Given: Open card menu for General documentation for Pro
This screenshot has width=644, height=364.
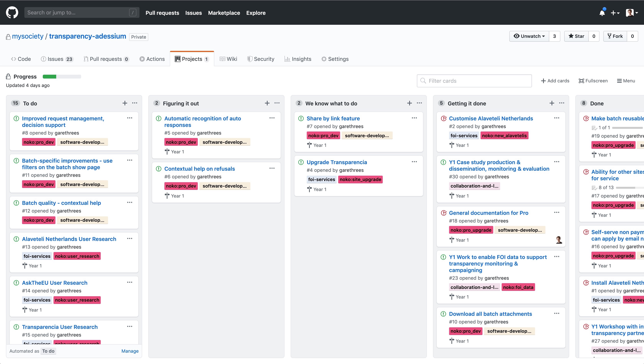Looking at the screenshot, I should click(557, 213).
